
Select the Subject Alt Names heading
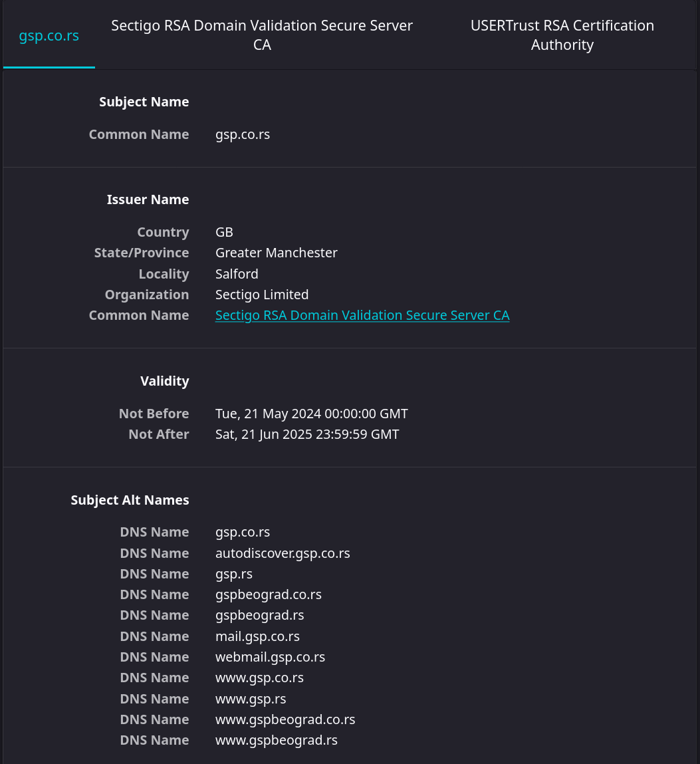pyautogui.click(x=130, y=500)
